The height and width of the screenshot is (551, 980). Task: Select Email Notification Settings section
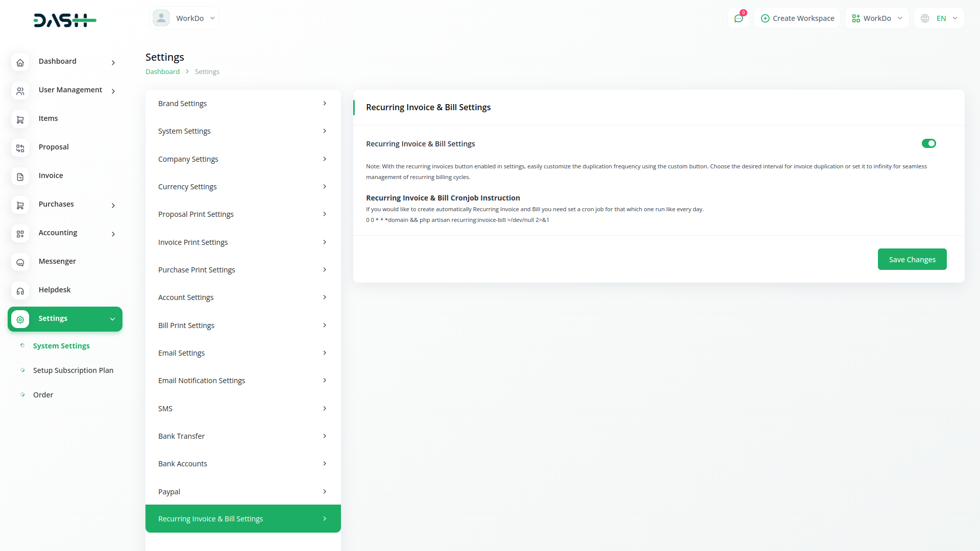[242, 381]
